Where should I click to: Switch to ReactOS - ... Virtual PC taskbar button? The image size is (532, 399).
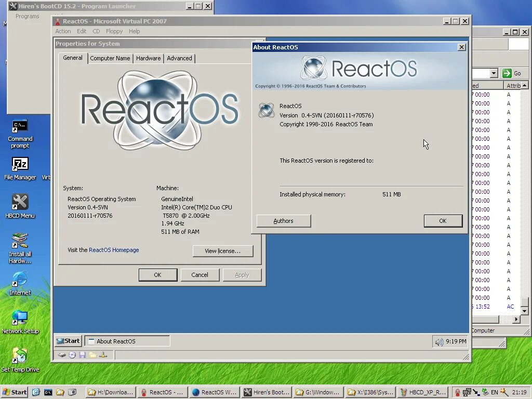click(x=163, y=392)
